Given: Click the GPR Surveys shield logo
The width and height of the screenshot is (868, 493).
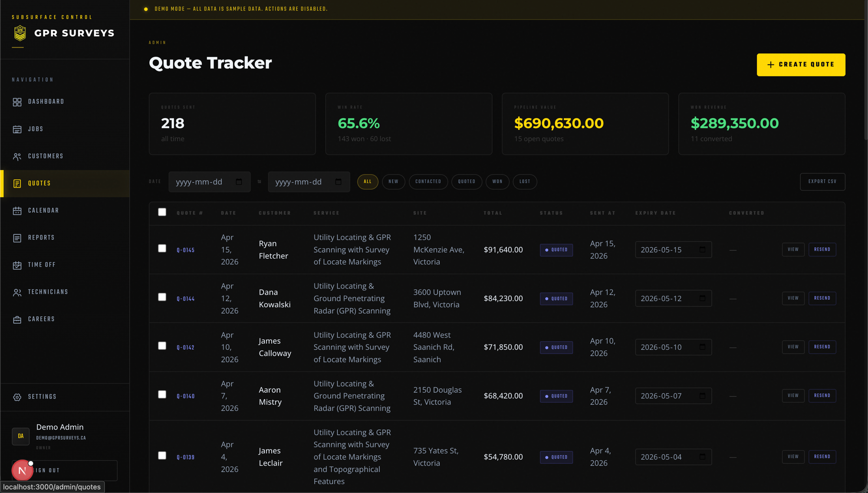Looking at the screenshot, I should (20, 33).
